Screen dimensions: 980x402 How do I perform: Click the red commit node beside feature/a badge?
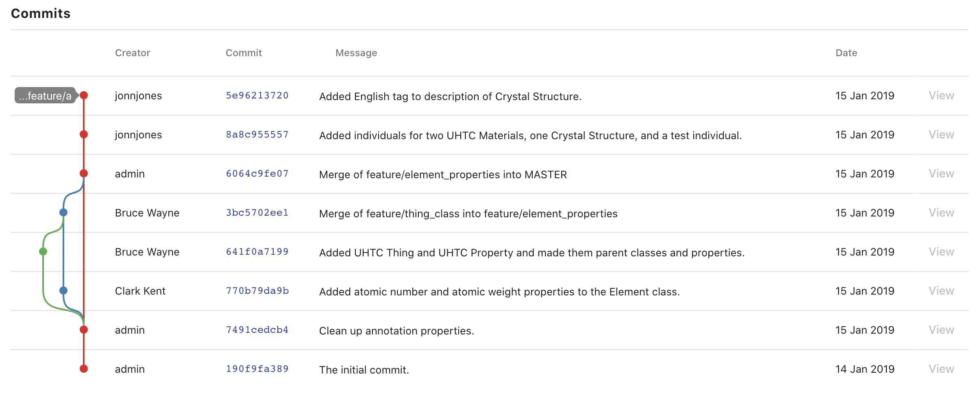coord(84,95)
